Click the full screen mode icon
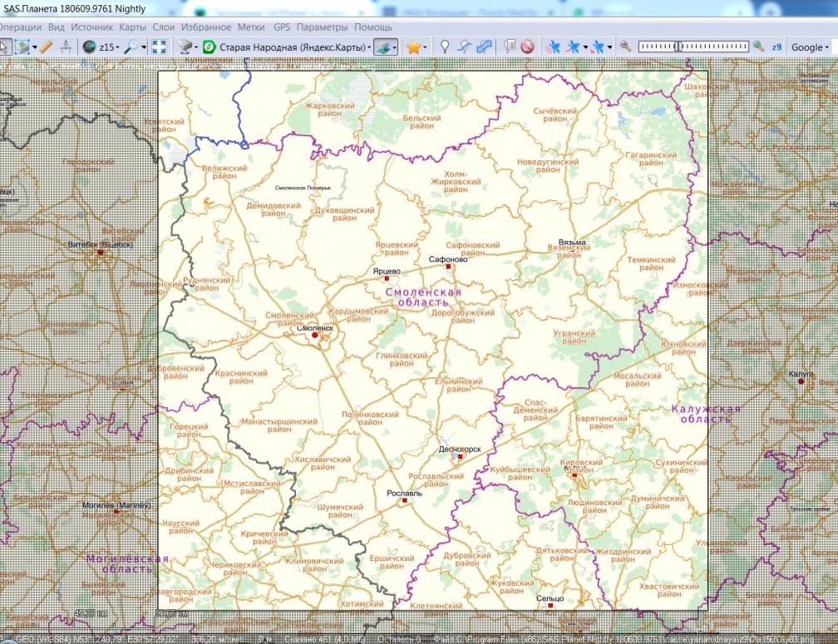838x644 pixels. [160, 47]
